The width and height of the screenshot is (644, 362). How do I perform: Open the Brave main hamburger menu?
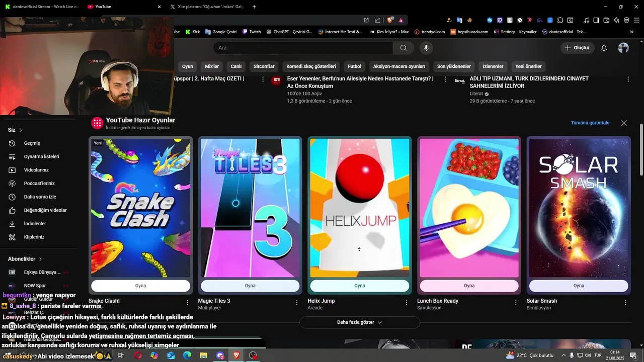636,20
